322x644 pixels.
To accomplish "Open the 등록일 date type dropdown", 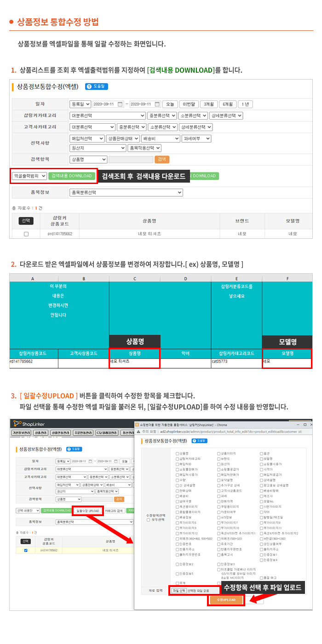I will pos(80,104).
